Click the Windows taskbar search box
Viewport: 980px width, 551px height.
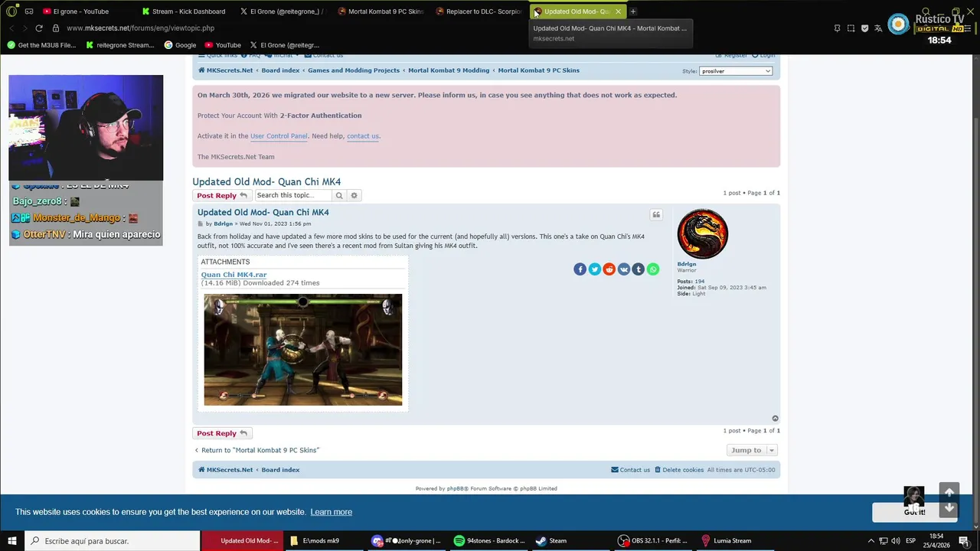[x=112, y=540]
